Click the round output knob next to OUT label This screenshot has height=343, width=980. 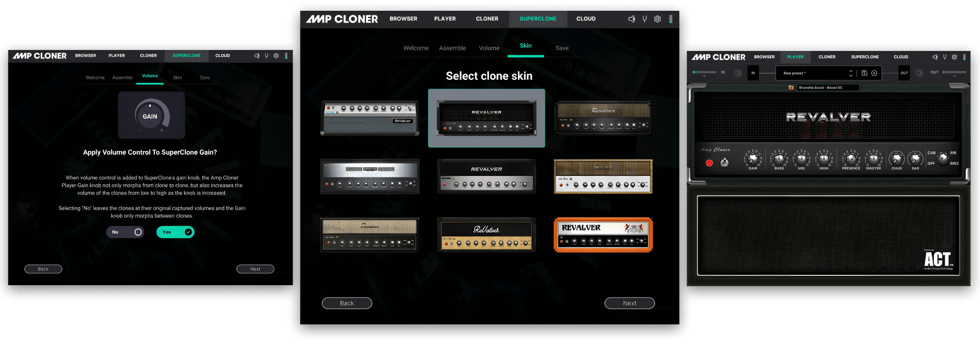tap(919, 73)
